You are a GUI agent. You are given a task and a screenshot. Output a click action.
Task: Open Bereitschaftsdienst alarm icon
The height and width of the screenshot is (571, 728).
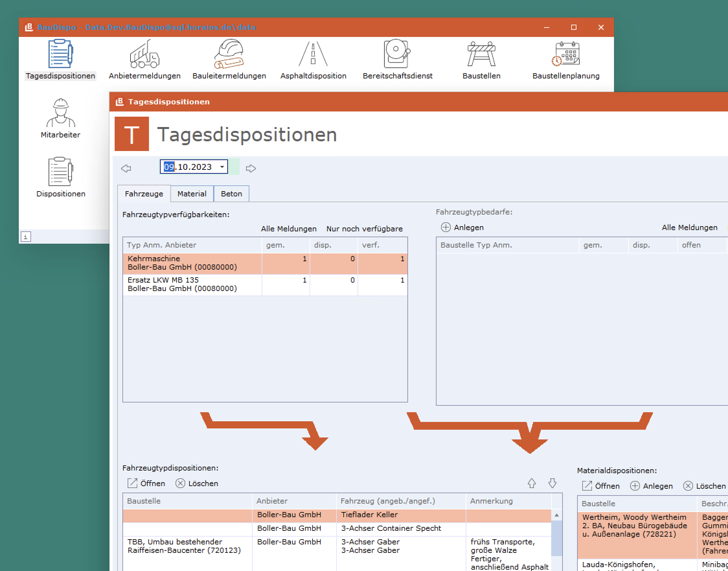pos(397,54)
